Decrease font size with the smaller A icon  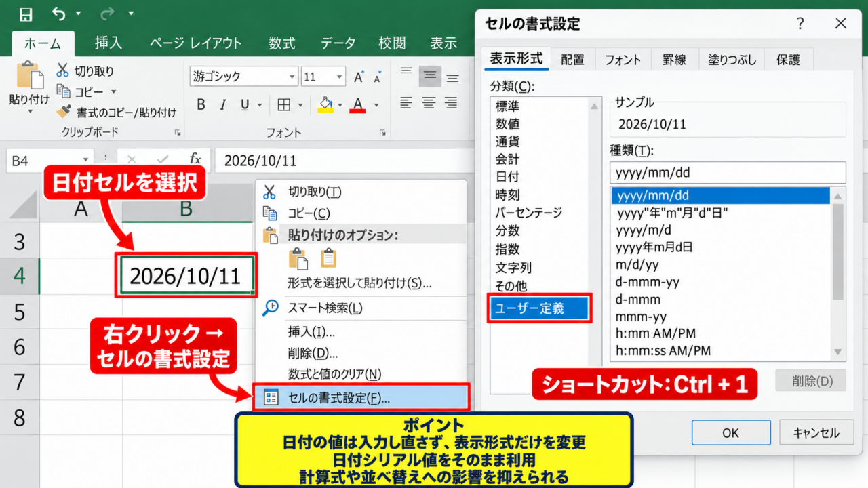(378, 77)
